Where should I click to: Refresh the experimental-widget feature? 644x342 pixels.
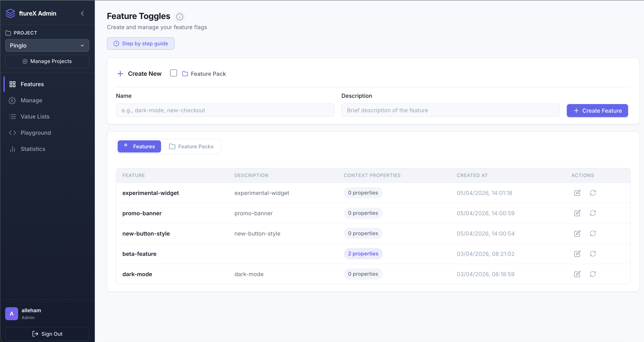click(x=593, y=193)
